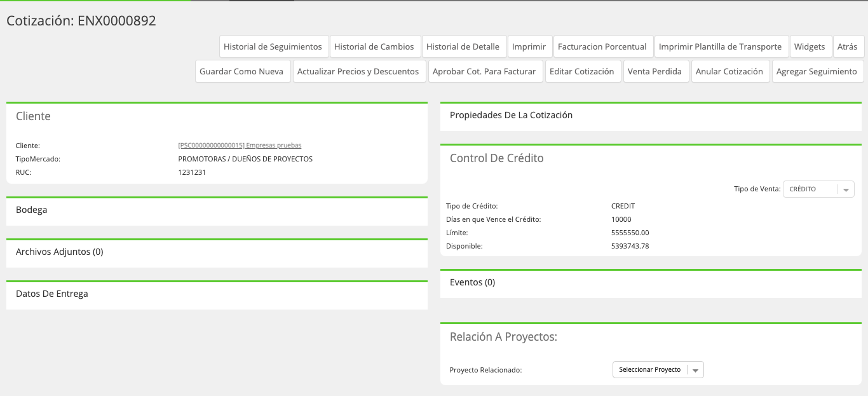The width and height of the screenshot is (868, 396).
Task: Open Historial de Seguimientos
Action: 273,46
